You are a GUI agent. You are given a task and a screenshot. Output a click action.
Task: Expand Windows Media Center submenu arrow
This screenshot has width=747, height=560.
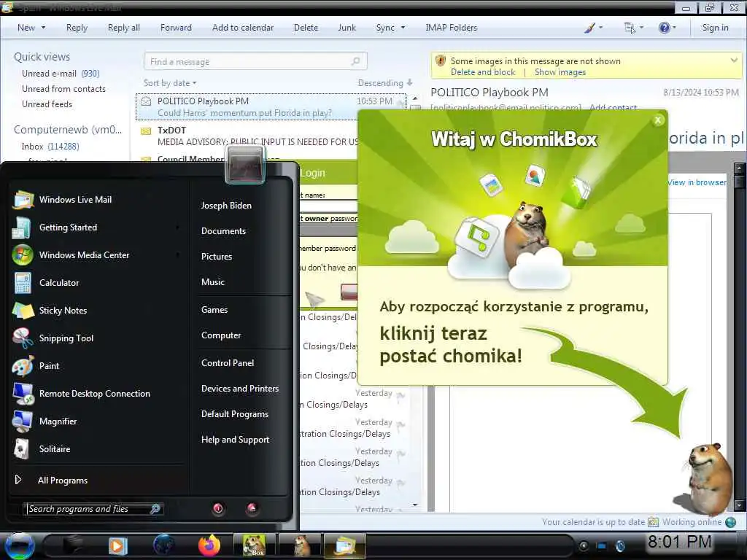click(x=178, y=255)
